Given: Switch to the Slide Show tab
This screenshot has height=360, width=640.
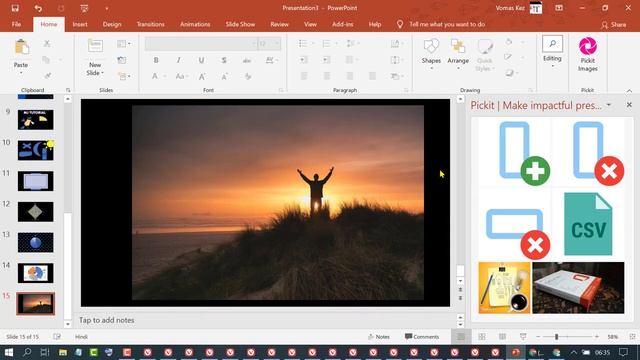Looking at the screenshot, I should point(240,24).
